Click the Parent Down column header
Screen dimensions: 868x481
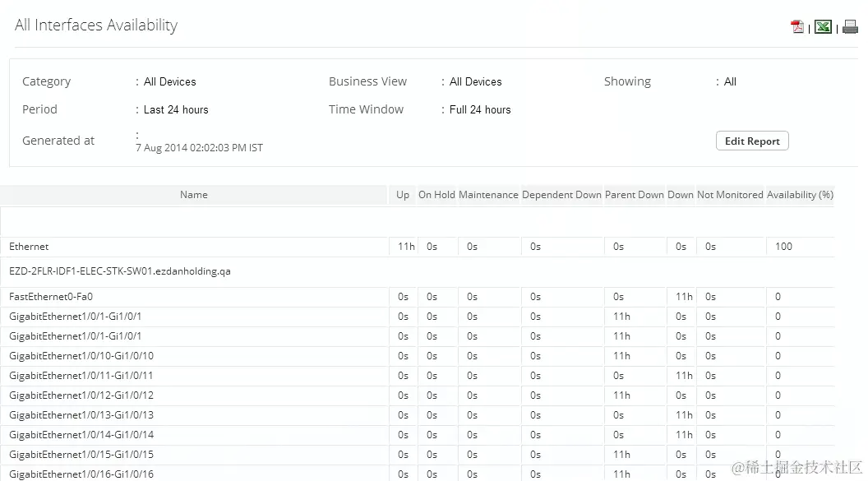coord(634,195)
